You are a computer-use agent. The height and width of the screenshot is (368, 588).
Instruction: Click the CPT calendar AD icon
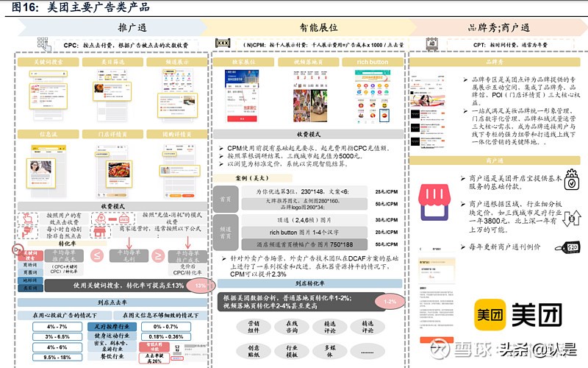pyautogui.click(x=432, y=44)
